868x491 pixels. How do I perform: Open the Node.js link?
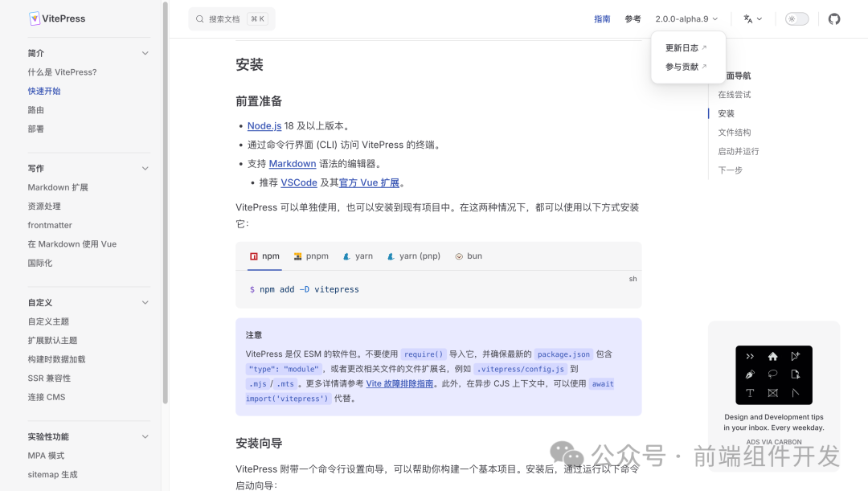click(264, 125)
